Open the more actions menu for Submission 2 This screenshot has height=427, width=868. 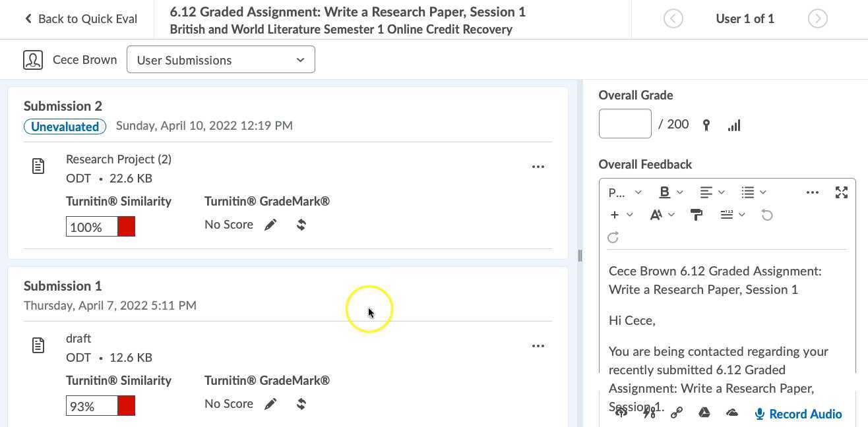pyautogui.click(x=538, y=167)
